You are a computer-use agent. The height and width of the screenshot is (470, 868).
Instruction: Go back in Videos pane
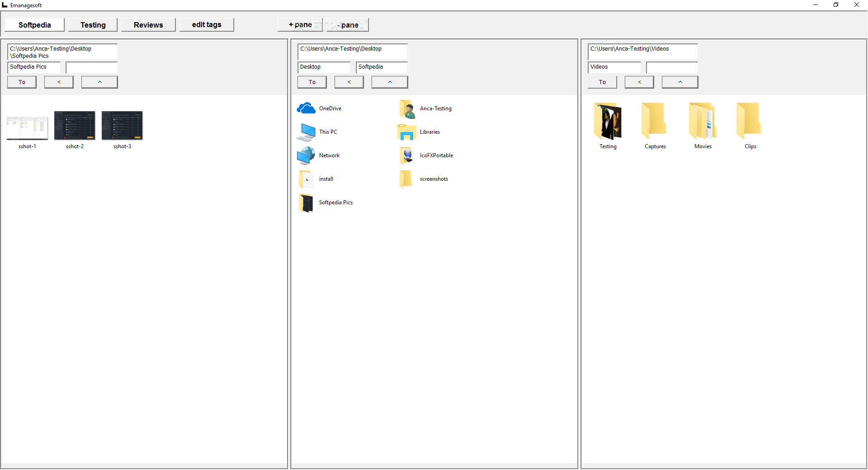pos(639,82)
